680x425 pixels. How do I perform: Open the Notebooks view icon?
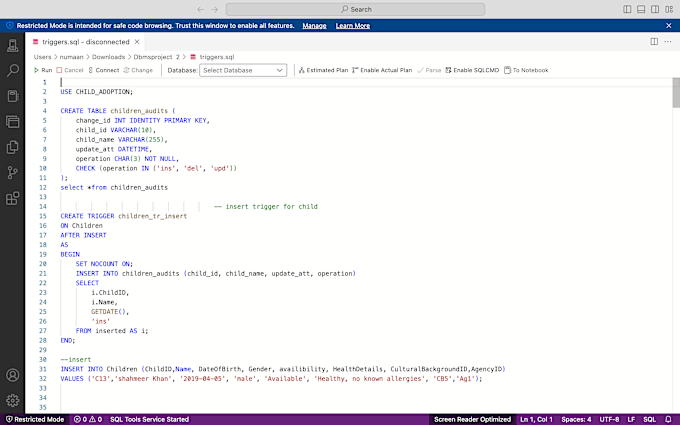[13, 96]
